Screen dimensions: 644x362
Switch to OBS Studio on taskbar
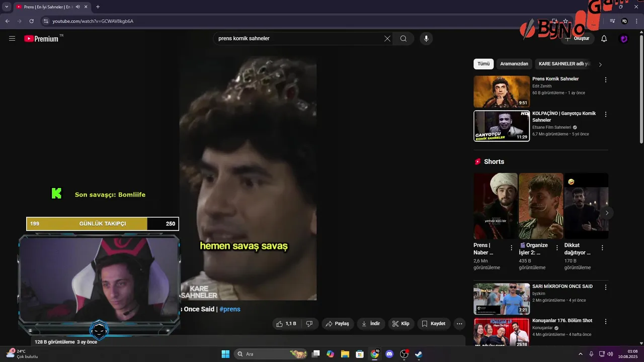coord(404,354)
